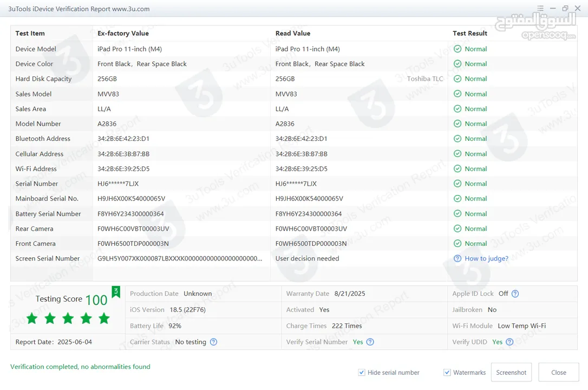Select ex-factory Sales Model MVV83
588x390 pixels.
tap(108, 94)
